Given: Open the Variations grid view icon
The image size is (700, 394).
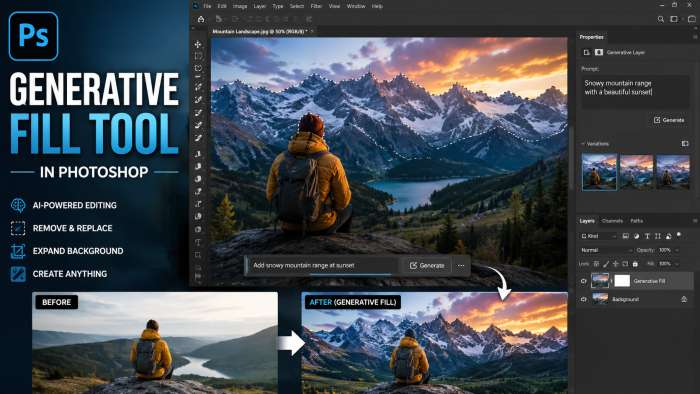Looking at the screenshot, I should tap(685, 144).
